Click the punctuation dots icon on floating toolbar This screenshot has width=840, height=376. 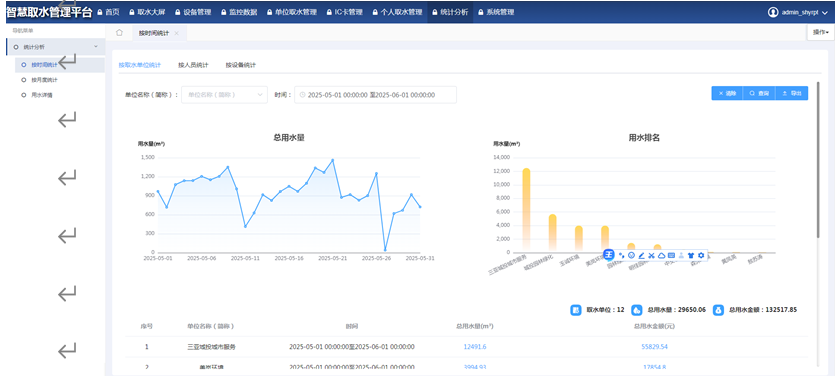pyautogui.click(x=621, y=255)
